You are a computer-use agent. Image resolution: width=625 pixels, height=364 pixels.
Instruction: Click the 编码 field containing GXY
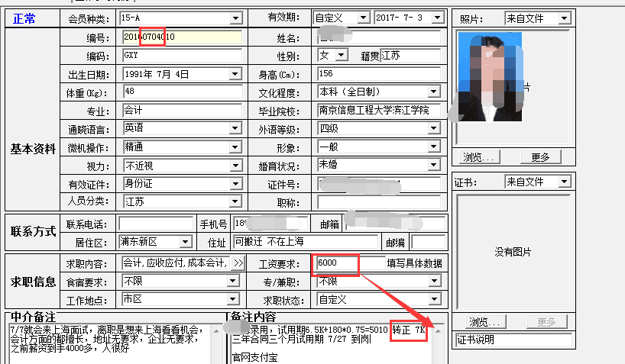tap(182, 56)
